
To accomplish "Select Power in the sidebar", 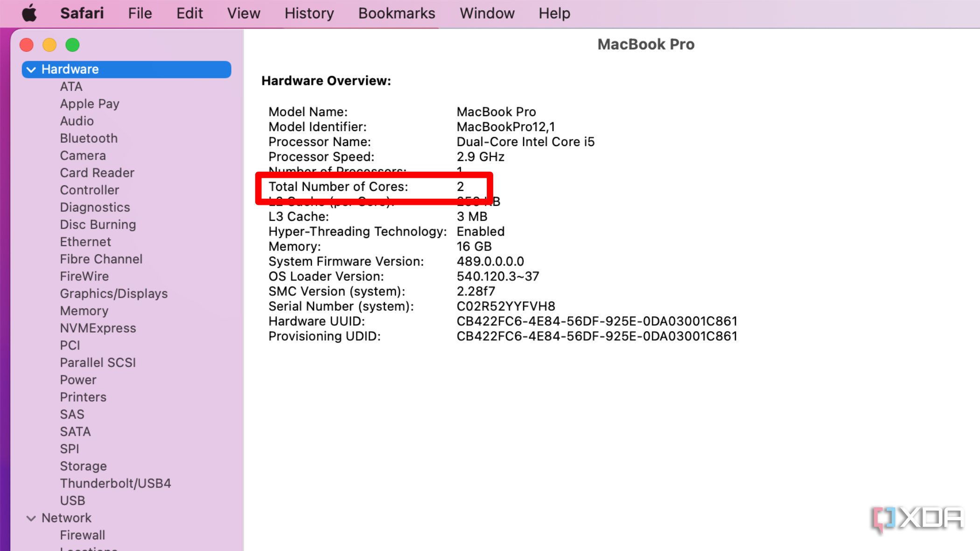I will click(x=78, y=380).
